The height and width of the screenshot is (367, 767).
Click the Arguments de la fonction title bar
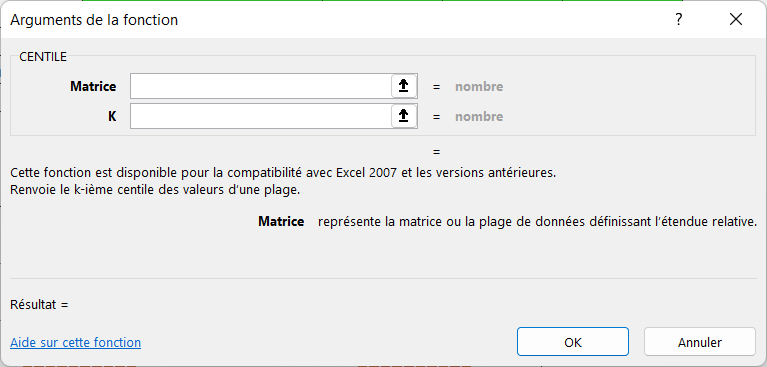pyautogui.click(x=94, y=20)
